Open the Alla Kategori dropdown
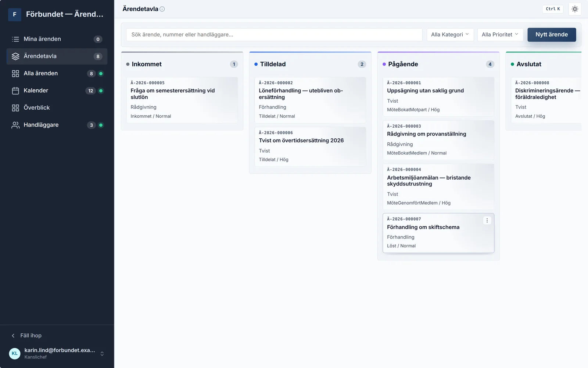 (x=450, y=35)
